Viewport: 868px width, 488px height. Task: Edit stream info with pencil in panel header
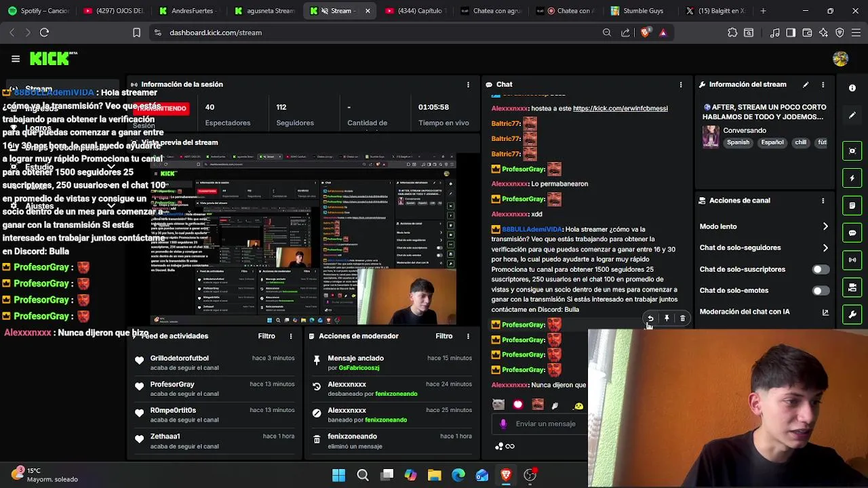806,85
